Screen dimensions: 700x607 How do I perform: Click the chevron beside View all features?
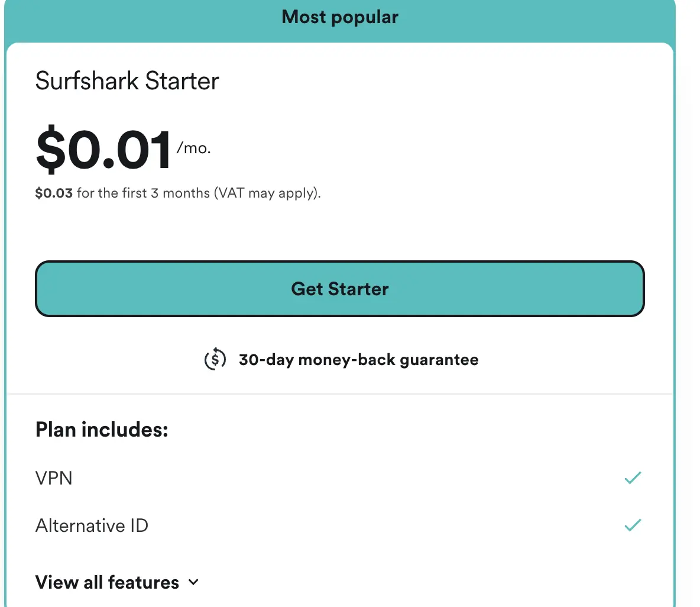tap(193, 582)
